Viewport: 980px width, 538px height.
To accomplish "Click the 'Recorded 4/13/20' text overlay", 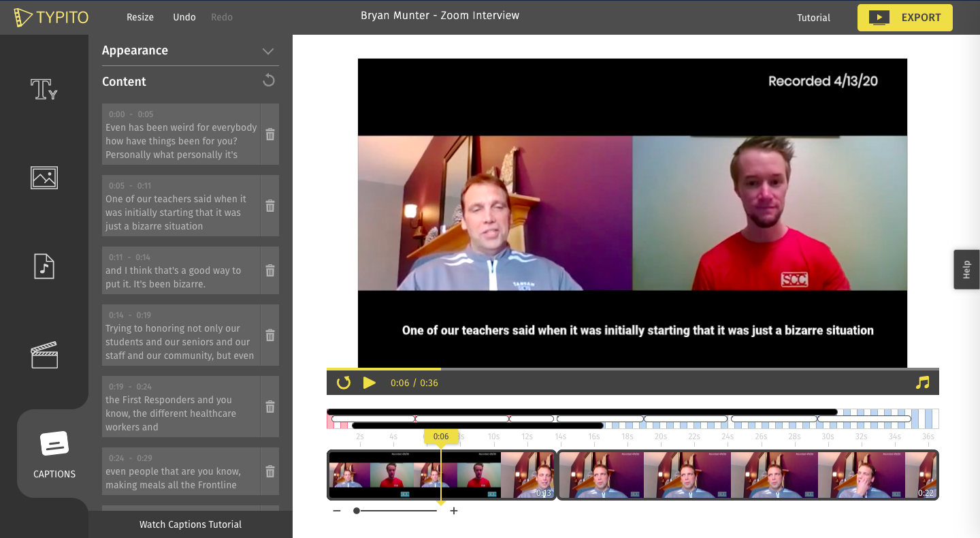I will coord(823,81).
